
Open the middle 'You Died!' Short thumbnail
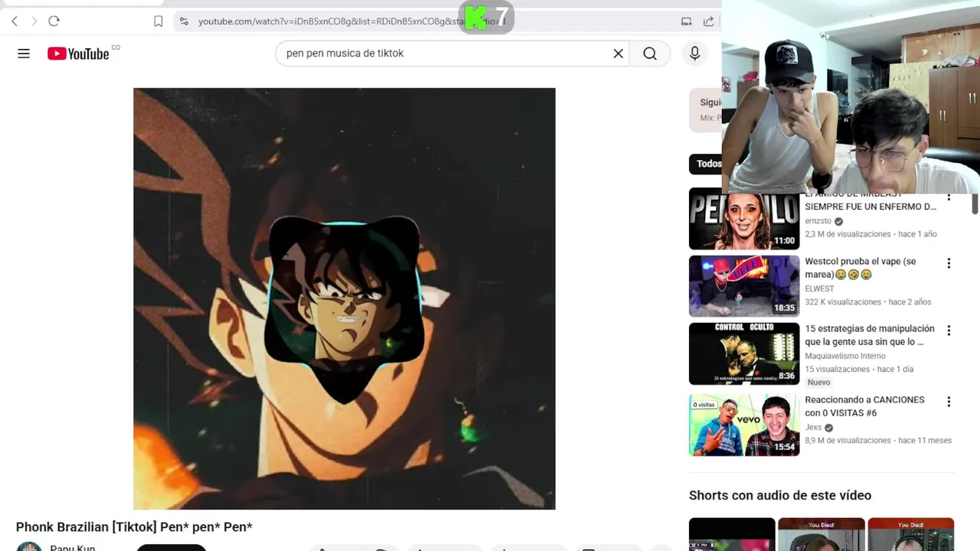(822, 535)
